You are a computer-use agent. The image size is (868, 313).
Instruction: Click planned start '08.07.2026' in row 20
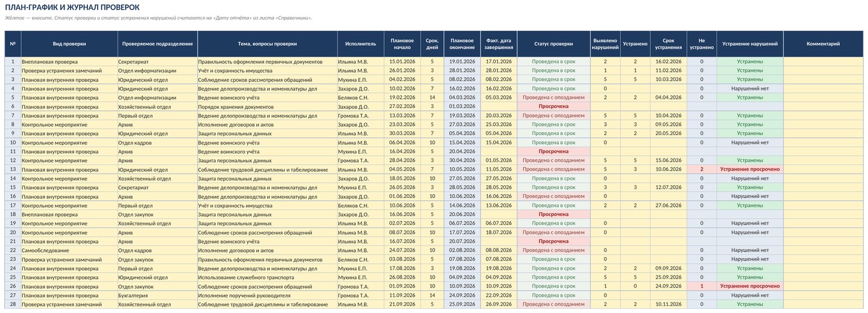(x=402, y=233)
